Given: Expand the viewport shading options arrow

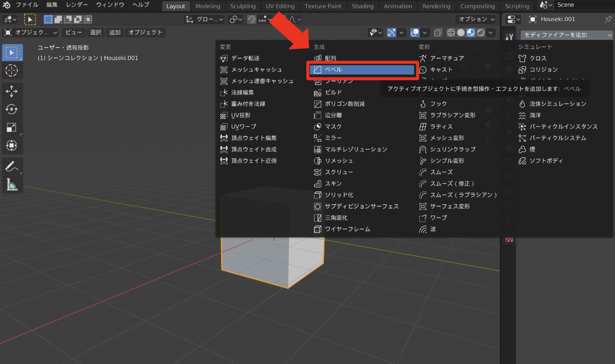Looking at the screenshot, I should pos(491,32).
